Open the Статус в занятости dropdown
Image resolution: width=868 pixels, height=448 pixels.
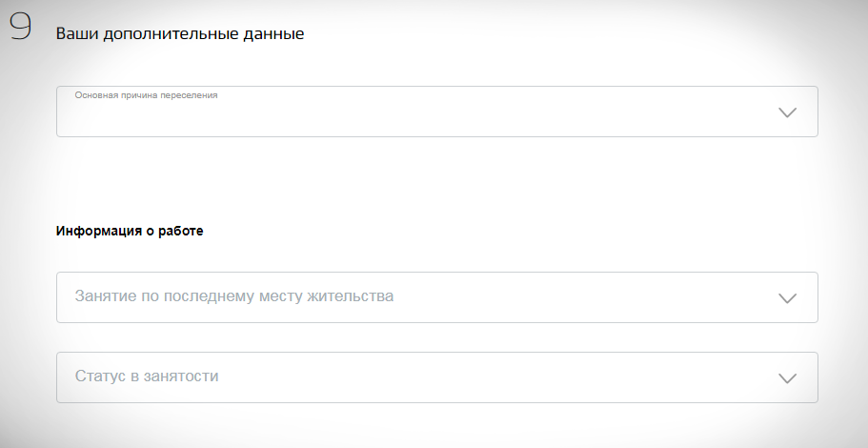pos(436,377)
